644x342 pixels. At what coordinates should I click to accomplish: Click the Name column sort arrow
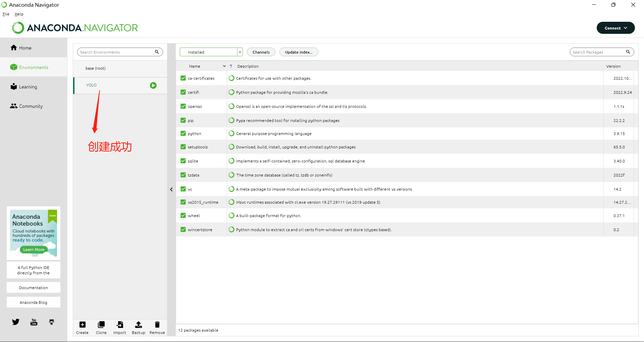tap(224, 66)
